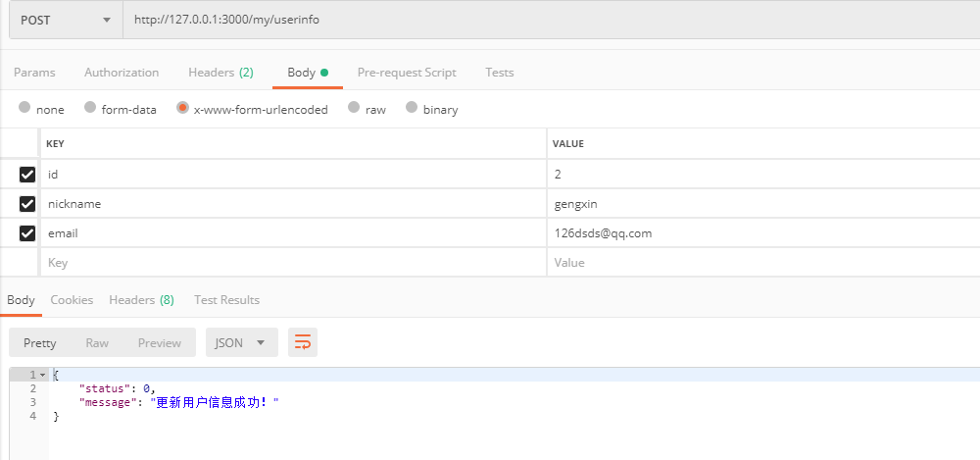The height and width of the screenshot is (460, 980).
Task: Click the empty Value placeholder field
Action: [x=763, y=262]
